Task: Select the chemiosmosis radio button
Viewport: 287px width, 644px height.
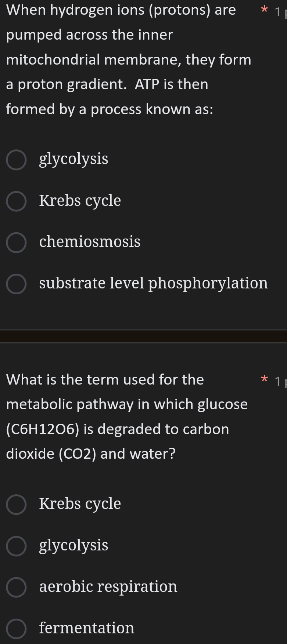Action: point(16,243)
